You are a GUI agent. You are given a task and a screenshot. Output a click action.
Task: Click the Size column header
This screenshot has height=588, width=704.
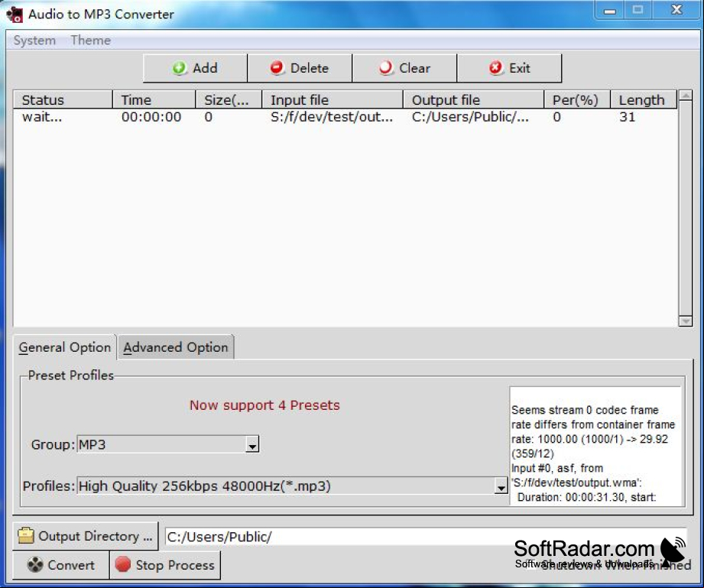[229, 99]
